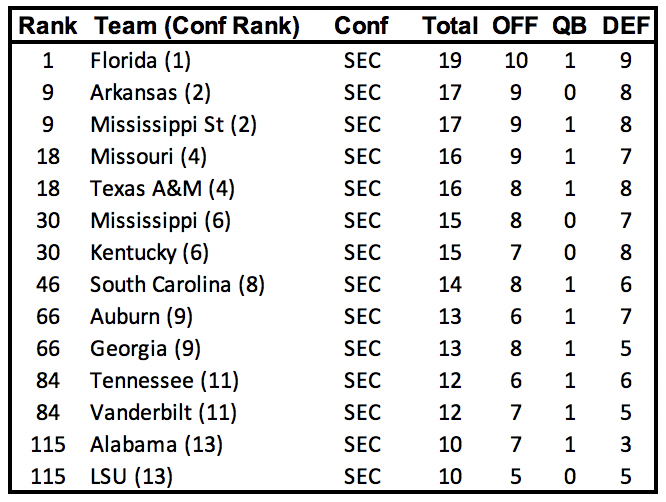Select the Kentucky (6) team cell
This screenshot has height=502, width=666.
148,252
